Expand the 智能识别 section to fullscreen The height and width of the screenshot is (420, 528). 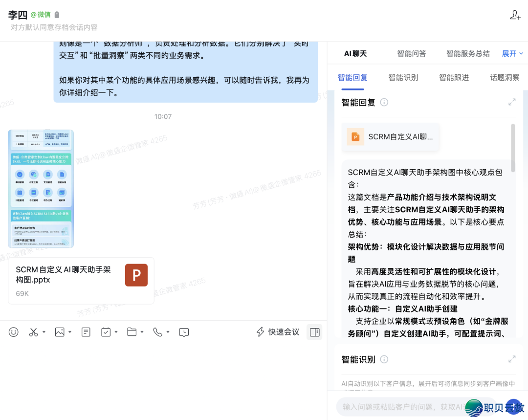[x=512, y=359]
